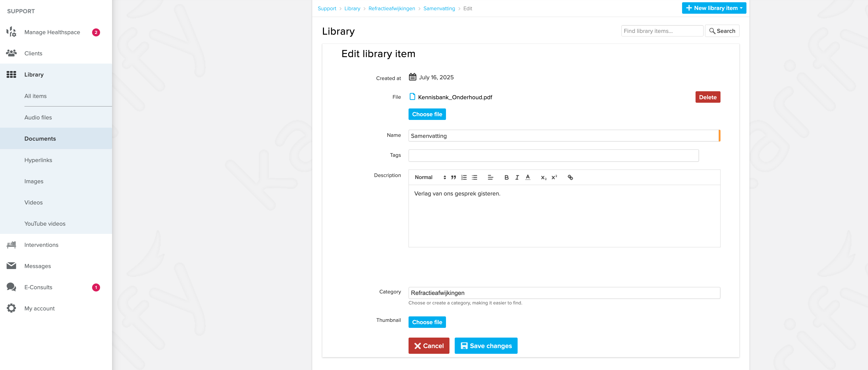Open the Category combo box
868x370 pixels.
point(564,293)
